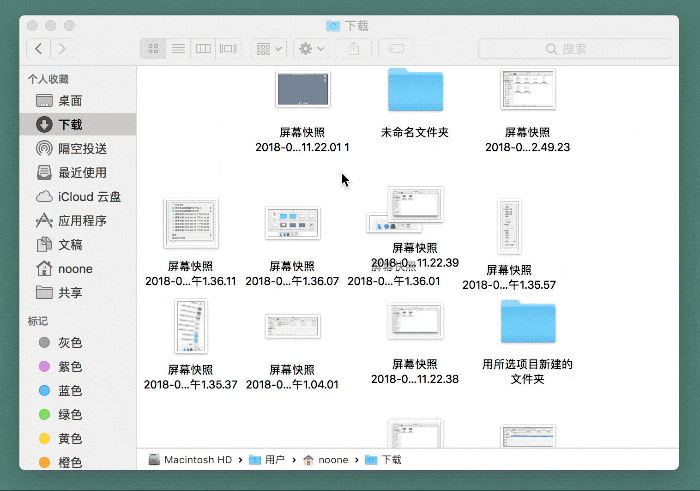Click the Share toolbar button

pos(358,48)
